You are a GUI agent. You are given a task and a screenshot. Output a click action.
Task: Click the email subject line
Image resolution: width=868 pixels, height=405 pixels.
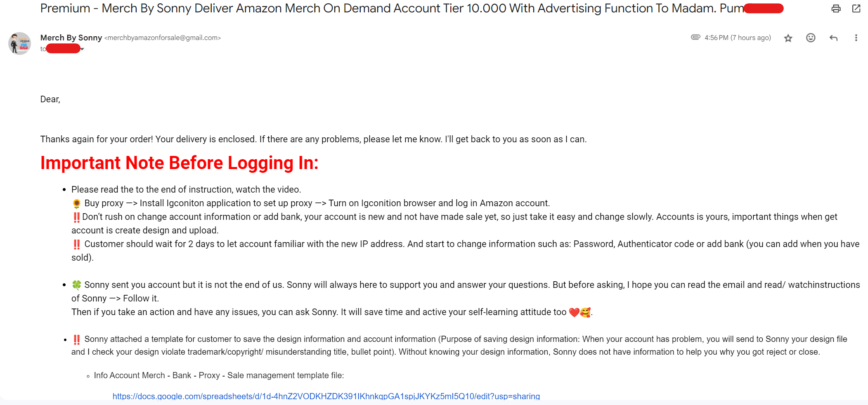coord(371,9)
